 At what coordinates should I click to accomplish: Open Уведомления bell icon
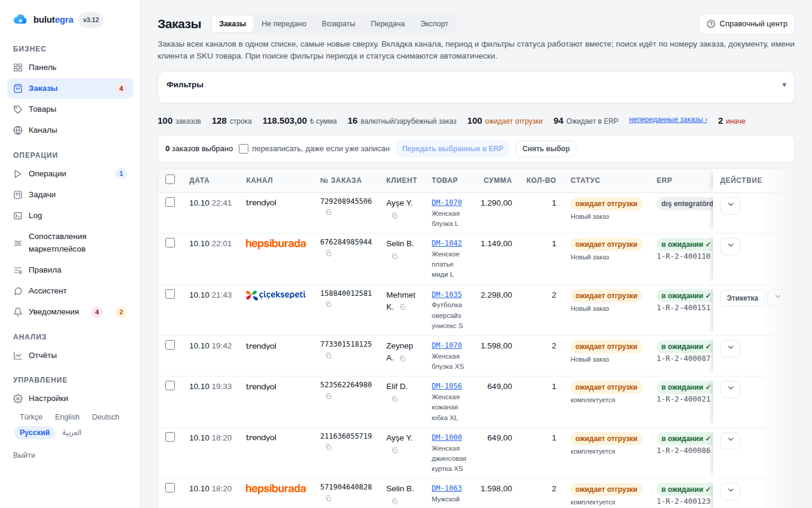click(18, 312)
